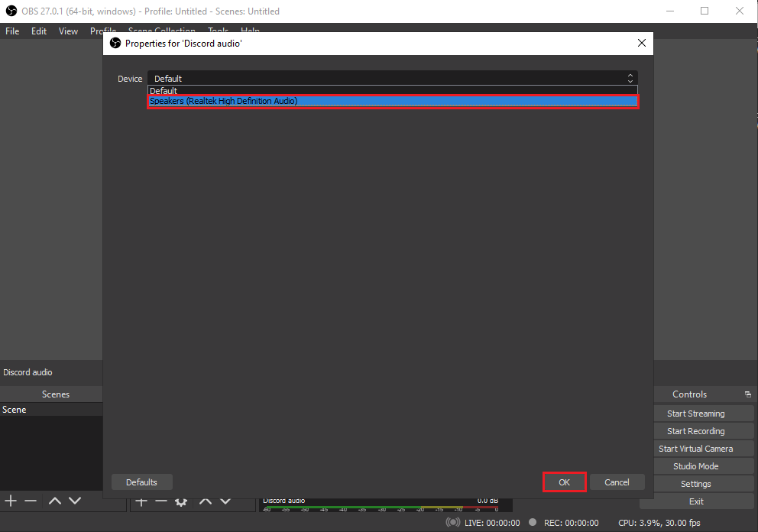The image size is (758, 532).
Task: Move the scene down in the Scenes list
Action: click(x=74, y=501)
